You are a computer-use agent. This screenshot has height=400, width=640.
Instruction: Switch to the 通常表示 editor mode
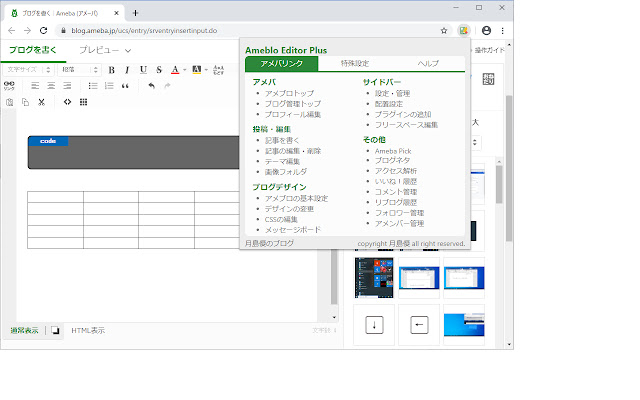pyautogui.click(x=24, y=330)
